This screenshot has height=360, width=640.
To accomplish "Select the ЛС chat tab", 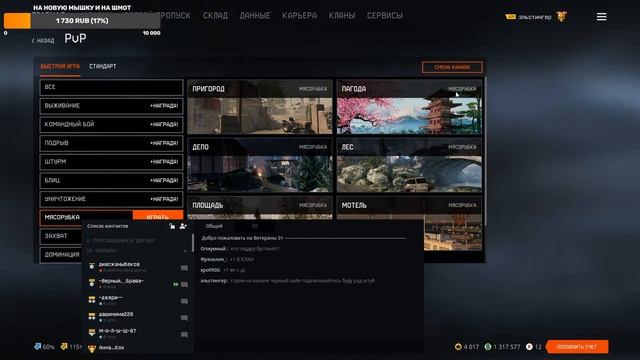I will click(255, 226).
